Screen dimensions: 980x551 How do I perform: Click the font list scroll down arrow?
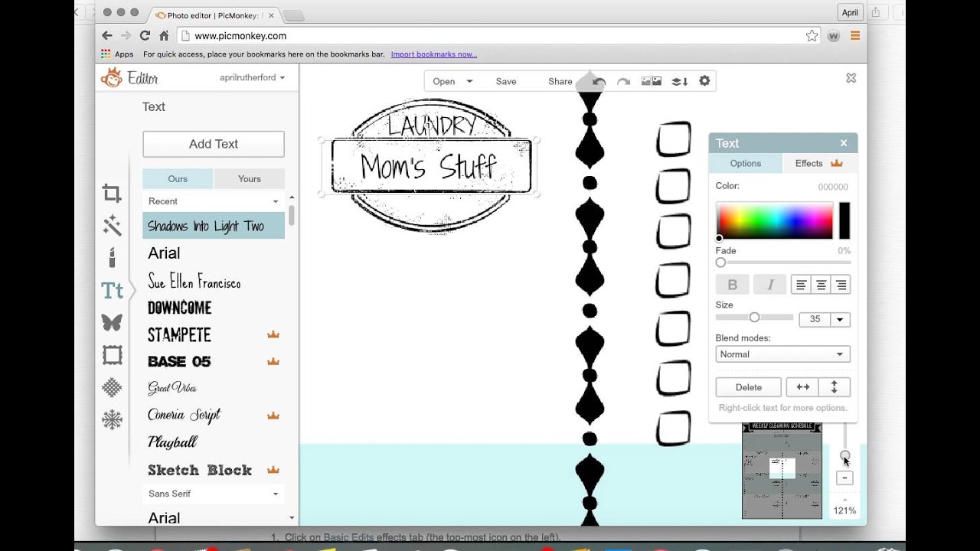point(292,518)
